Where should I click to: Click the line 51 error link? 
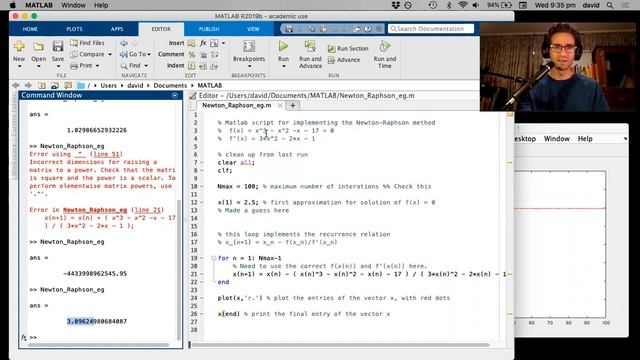(x=107, y=154)
